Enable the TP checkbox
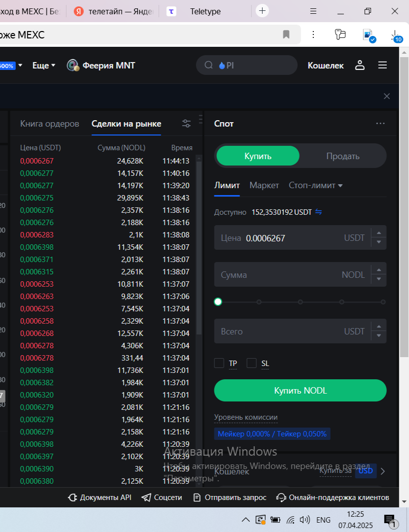Viewport: 409px width, 532px height. point(219,363)
